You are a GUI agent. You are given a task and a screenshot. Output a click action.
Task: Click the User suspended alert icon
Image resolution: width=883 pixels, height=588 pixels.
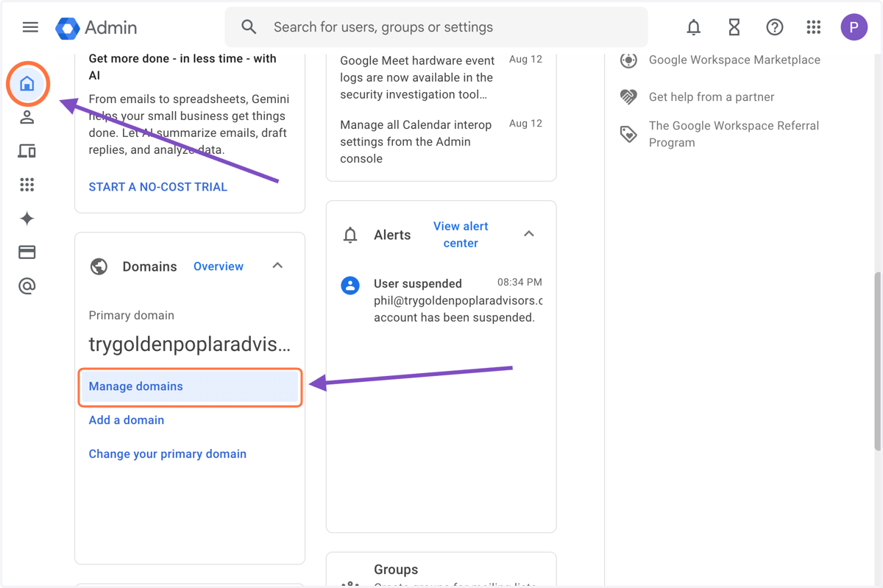pos(350,286)
